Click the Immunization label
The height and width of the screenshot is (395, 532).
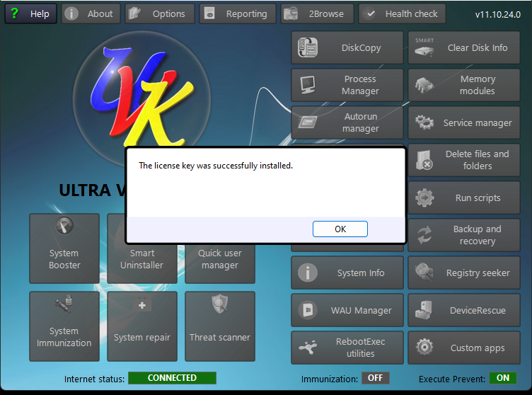[x=330, y=379]
